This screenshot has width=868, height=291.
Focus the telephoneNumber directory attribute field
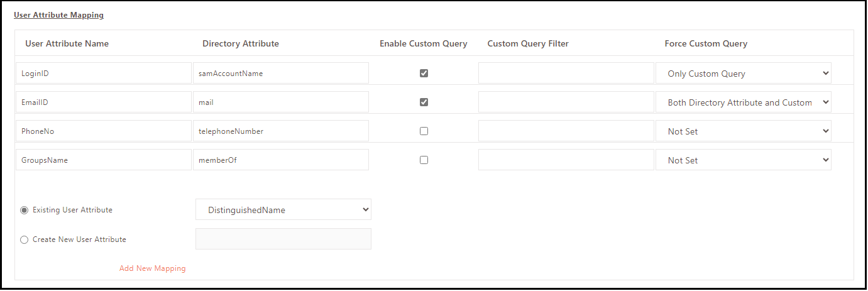pyautogui.click(x=280, y=131)
